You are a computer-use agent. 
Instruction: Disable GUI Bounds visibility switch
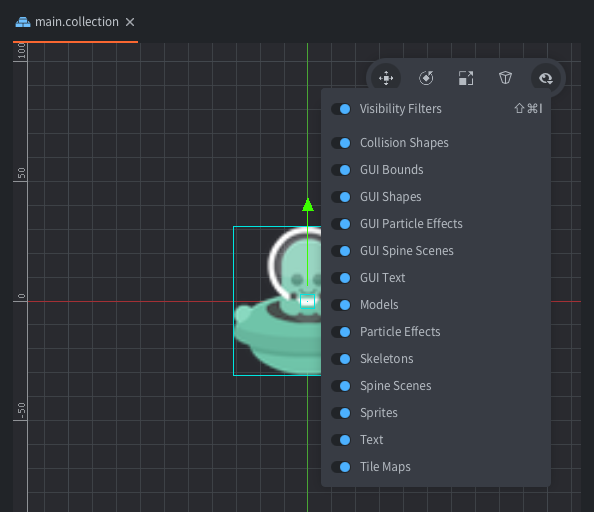pos(341,170)
